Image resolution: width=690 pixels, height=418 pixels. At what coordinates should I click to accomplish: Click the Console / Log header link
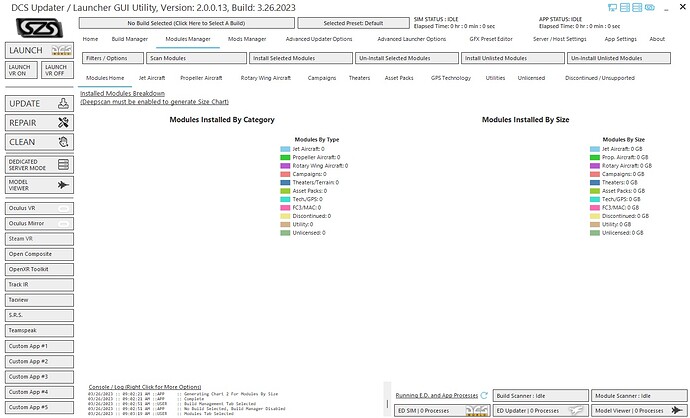(x=145, y=387)
